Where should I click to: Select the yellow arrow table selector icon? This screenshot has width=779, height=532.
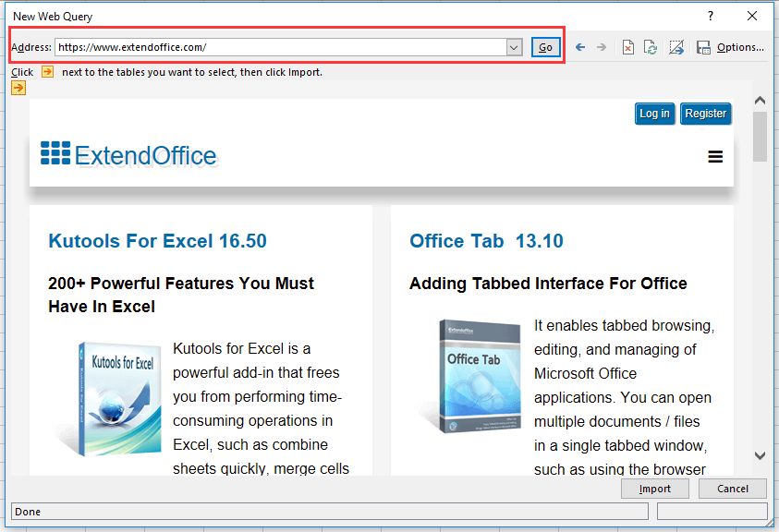(18, 88)
